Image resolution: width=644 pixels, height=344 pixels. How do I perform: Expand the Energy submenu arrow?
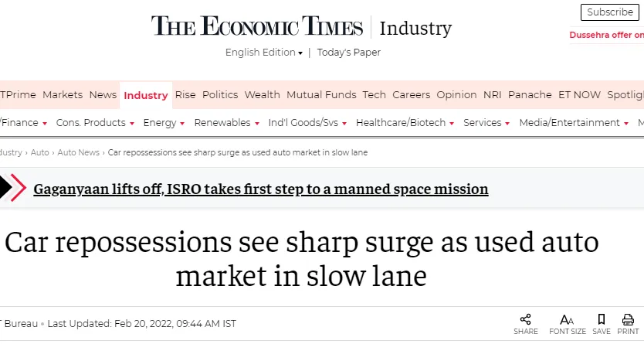(182, 123)
